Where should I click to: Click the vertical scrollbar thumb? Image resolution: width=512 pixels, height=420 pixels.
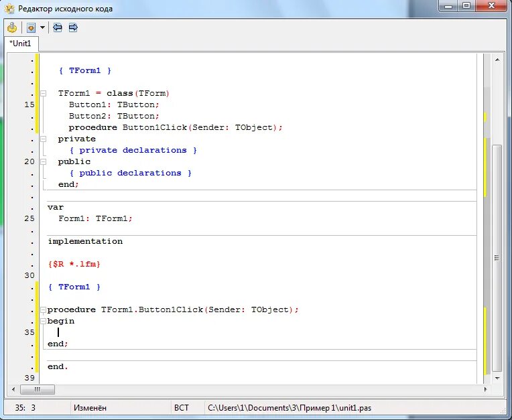pyautogui.click(x=497, y=258)
